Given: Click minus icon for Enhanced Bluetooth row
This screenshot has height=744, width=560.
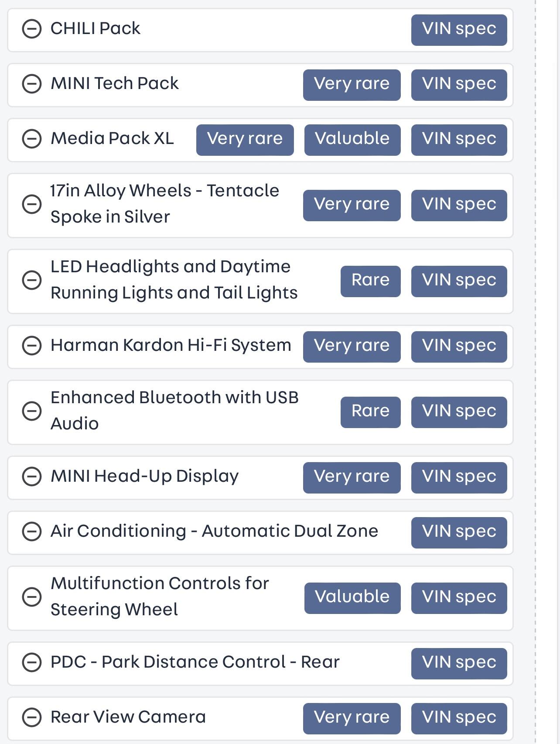Looking at the screenshot, I should point(32,411).
